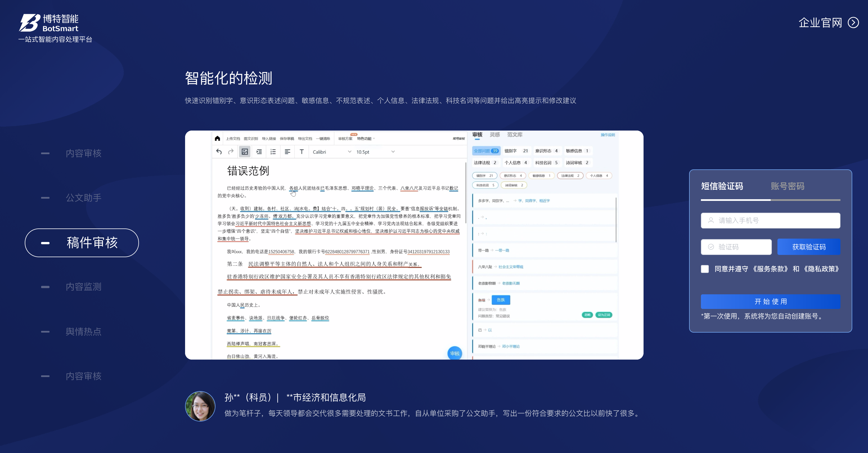Select the insert image toolbar icon
Screen dimensions: 868x453
tap(245, 152)
